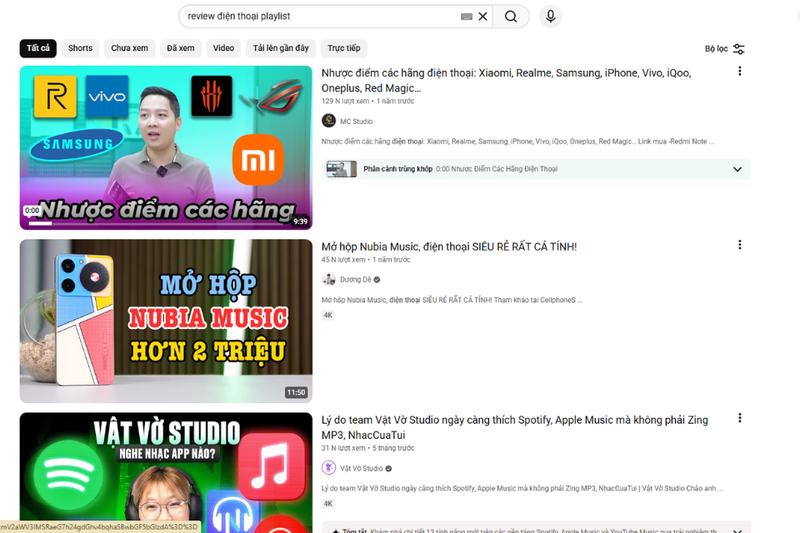Open the Vật Vờ Studio nghe nhạc thumbnail
The height and width of the screenshot is (533, 800).
tap(166, 473)
